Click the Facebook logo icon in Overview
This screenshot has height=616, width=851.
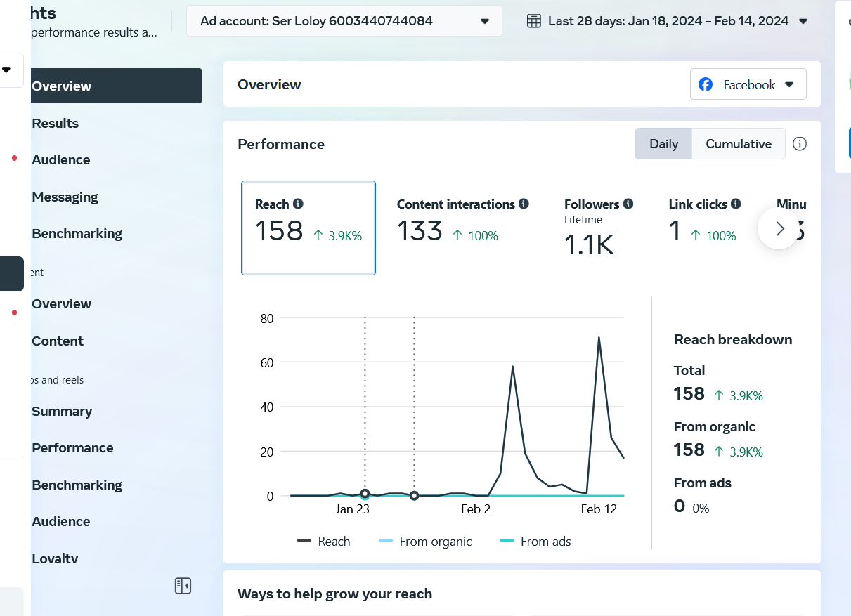[x=706, y=85]
